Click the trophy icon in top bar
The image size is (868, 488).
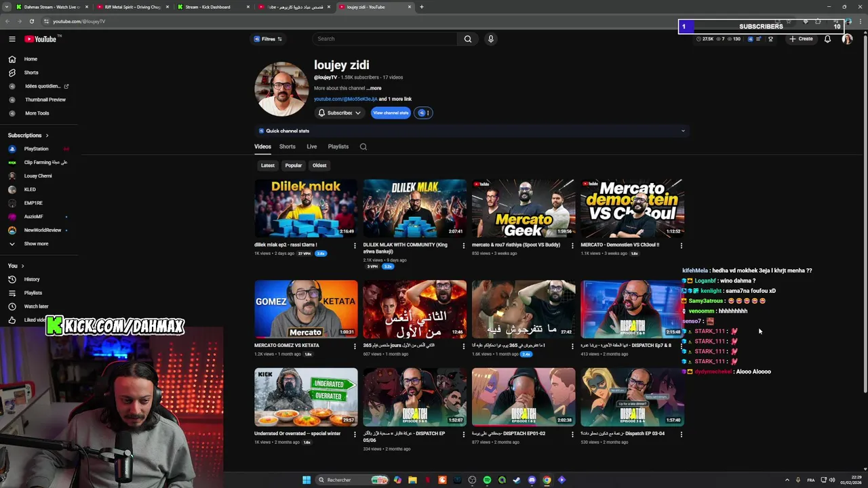(x=770, y=39)
